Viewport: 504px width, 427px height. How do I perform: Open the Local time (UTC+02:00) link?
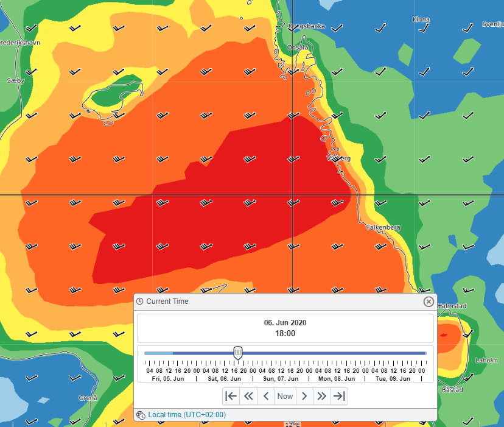[x=191, y=415]
